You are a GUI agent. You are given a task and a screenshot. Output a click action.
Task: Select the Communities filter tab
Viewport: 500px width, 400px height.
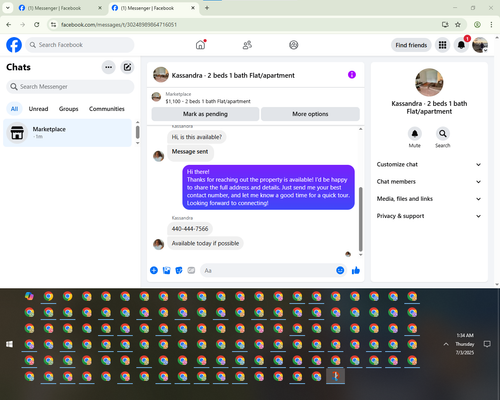pyautogui.click(x=107, y=109)
